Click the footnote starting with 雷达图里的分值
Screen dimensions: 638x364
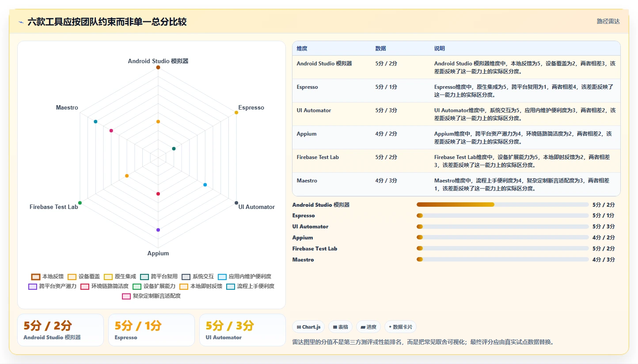[x=423, y=342]
